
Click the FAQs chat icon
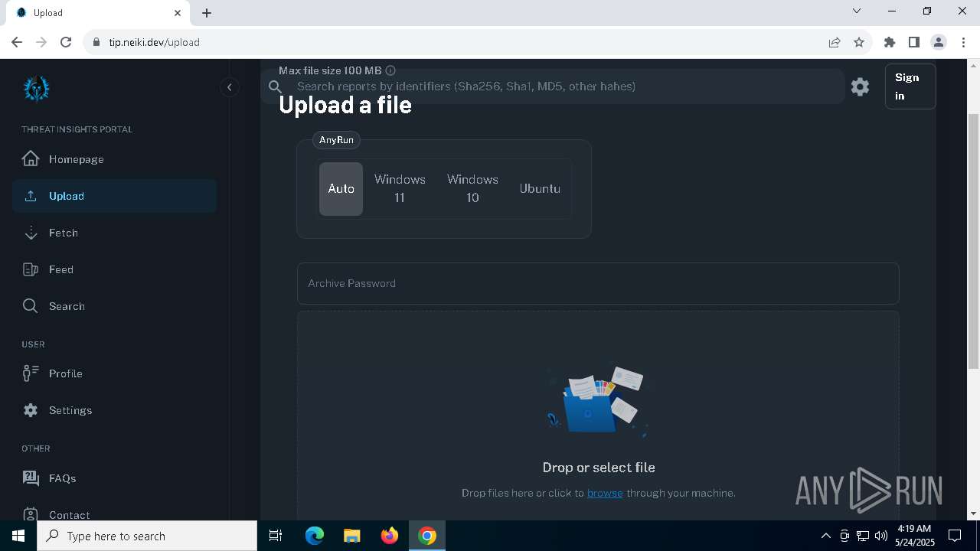(x=31, y=478)
